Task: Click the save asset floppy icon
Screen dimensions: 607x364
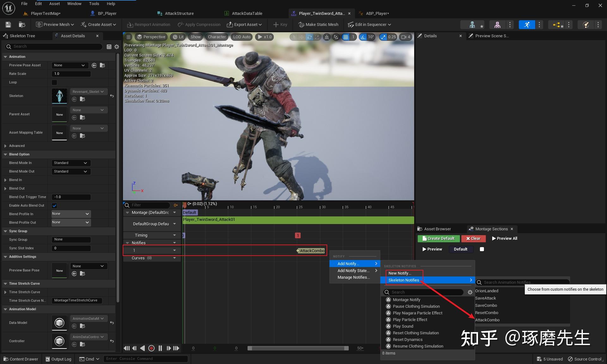Action: 8,25
